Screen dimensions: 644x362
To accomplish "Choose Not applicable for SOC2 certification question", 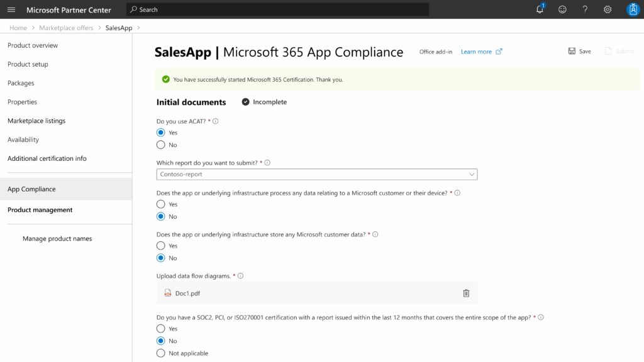I will coord(160,353).
